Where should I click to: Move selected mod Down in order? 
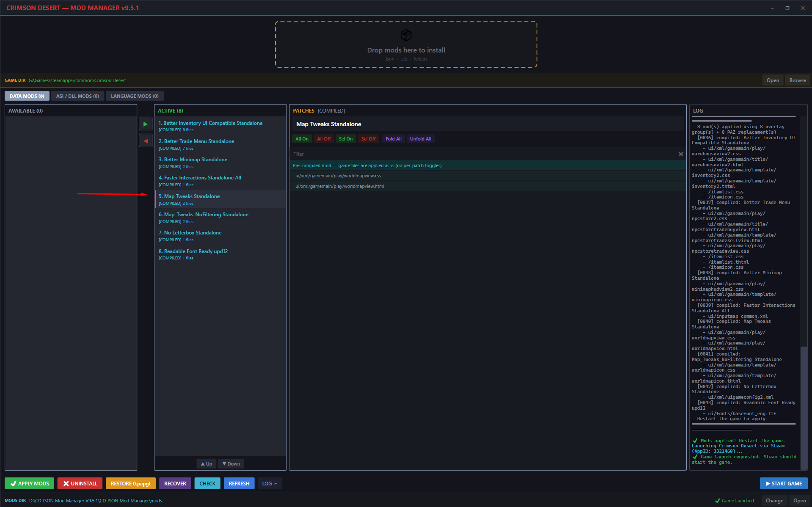[x=231, y=464]
